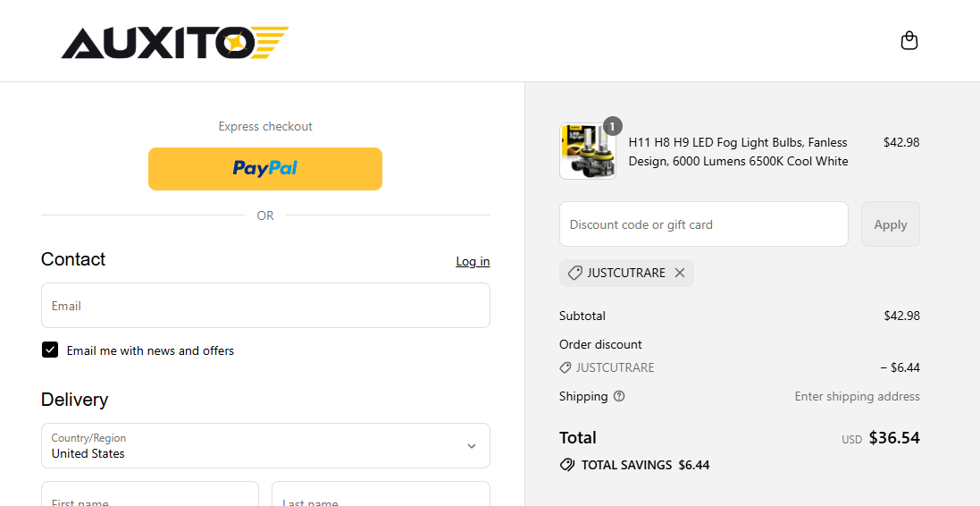Click the H11 H8 H9 LED product title

738,152
